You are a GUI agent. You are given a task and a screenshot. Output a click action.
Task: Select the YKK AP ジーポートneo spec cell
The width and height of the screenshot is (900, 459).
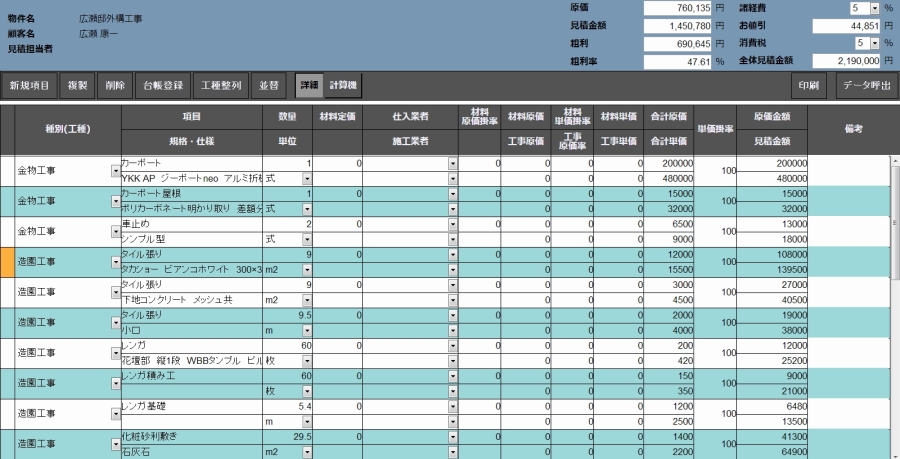192,178
